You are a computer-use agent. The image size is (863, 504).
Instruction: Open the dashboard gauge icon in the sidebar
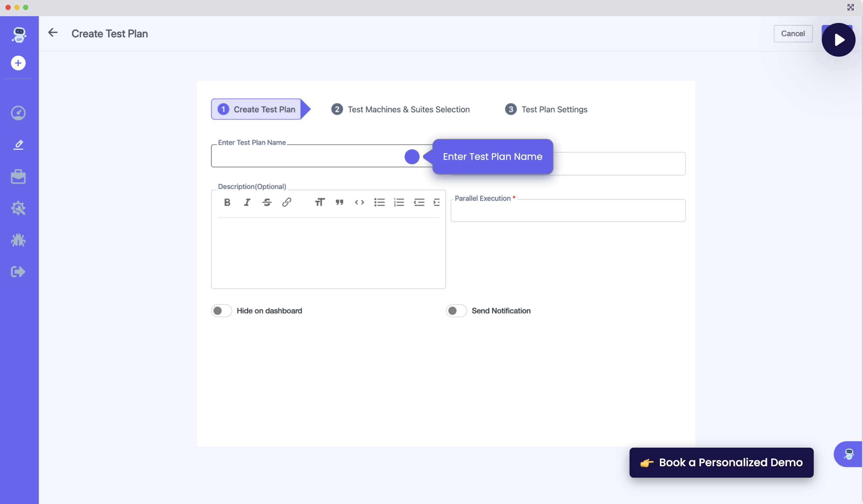(18, 113)
